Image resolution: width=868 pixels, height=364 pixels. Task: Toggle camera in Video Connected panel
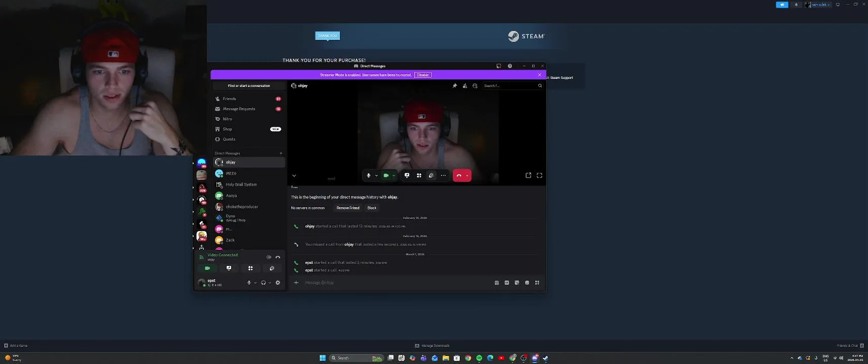207,268
